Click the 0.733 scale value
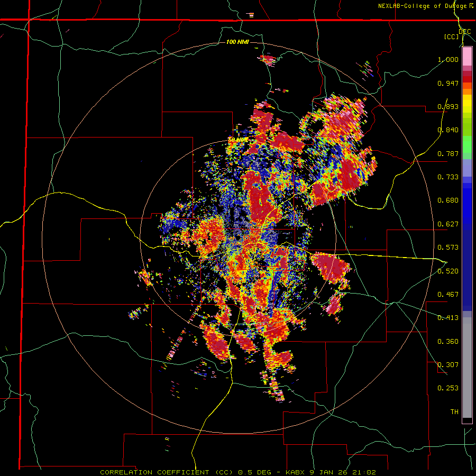Viewport: 476px width, 476px height. pyautogui.click(x=448, y=177)
